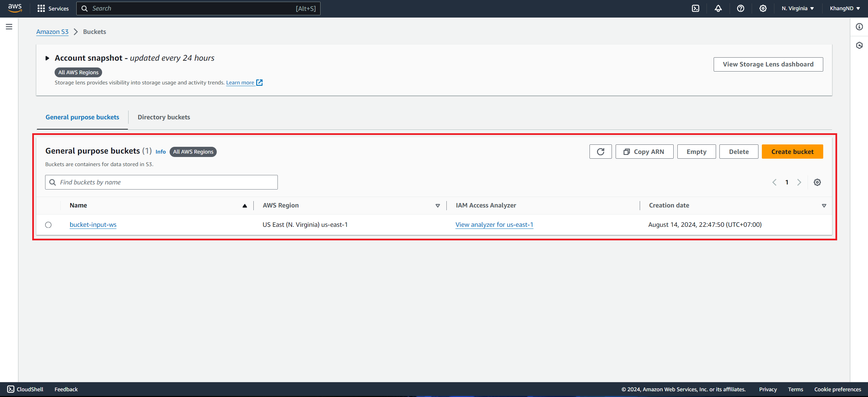Screen dimensions: 868x397
Task: Click the August 14, 2024 creation date cell
Action: (705, 224)
